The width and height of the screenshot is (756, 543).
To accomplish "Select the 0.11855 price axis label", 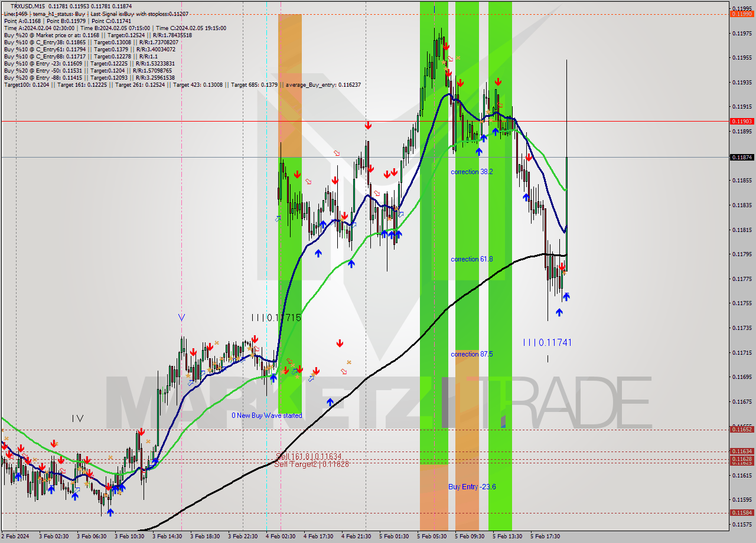I will 741,181.
